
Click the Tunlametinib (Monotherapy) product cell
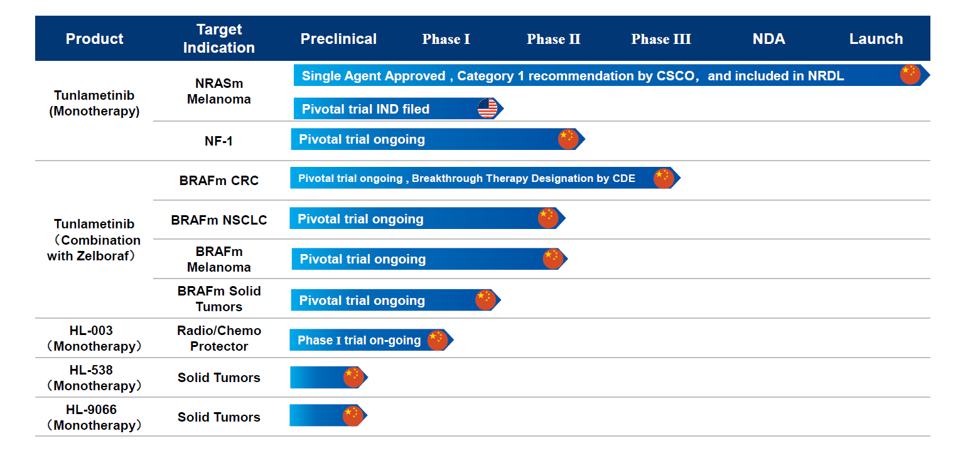point(94,104)
